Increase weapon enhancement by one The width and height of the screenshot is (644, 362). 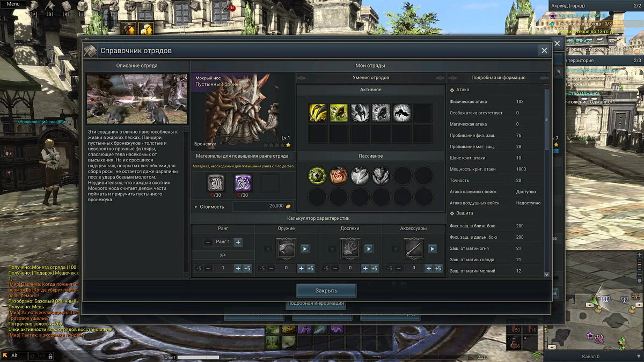pyautogui.click(x=301, y=268)
